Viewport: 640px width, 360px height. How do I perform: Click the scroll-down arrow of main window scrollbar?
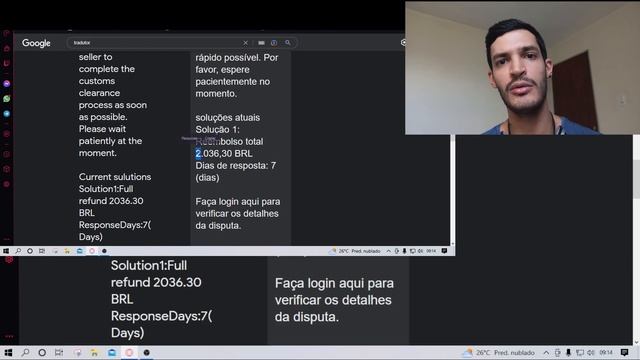[636, 342]
